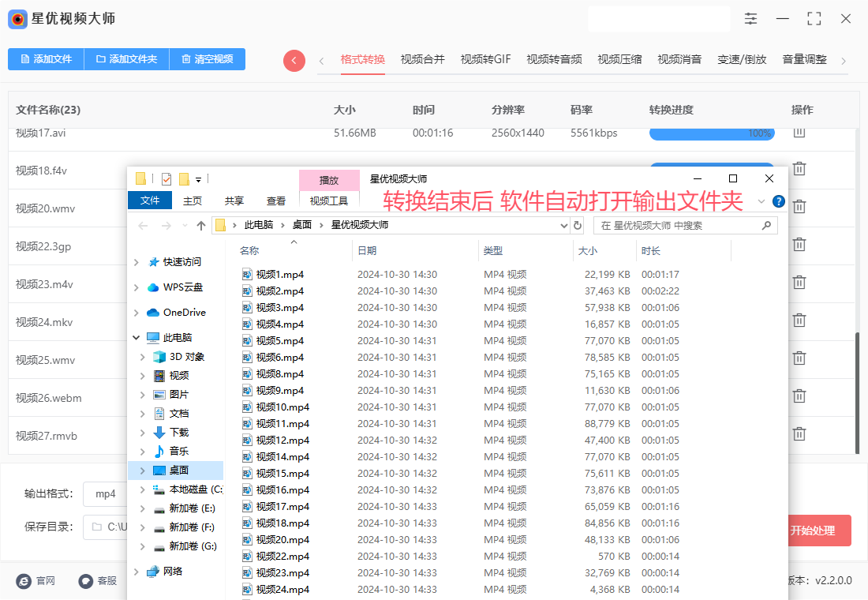
Task: Go up one folder level in Explorer
Action: pos(201,226)
